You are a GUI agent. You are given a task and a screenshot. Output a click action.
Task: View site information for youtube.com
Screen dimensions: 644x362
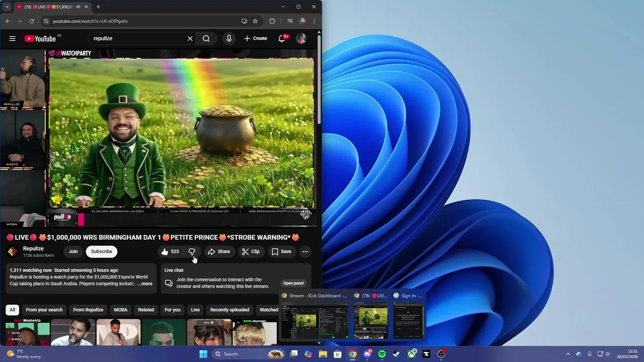point(46,21)
